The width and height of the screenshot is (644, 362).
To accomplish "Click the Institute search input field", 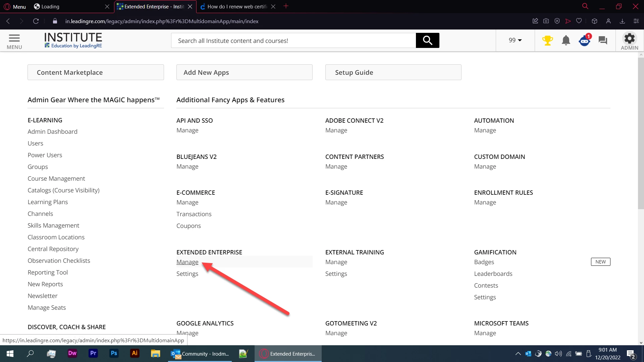I will [x=293, y=41].
